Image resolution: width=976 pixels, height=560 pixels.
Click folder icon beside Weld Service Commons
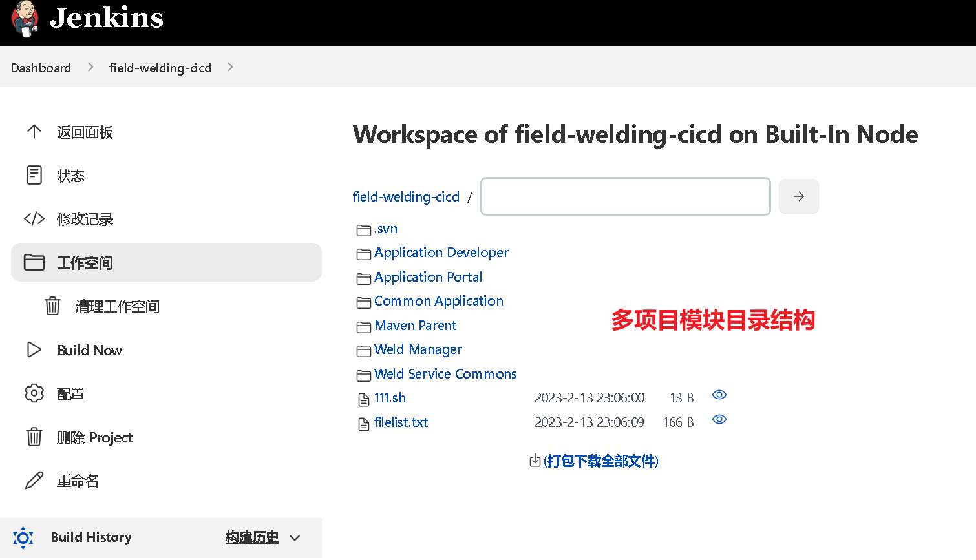click(364, 375)
